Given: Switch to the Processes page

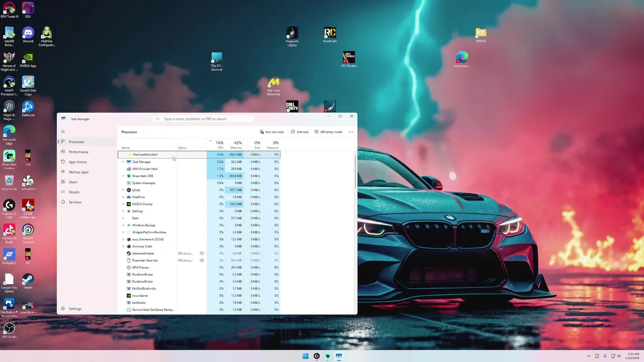Looking at the screenshot, I should (87, 142).
